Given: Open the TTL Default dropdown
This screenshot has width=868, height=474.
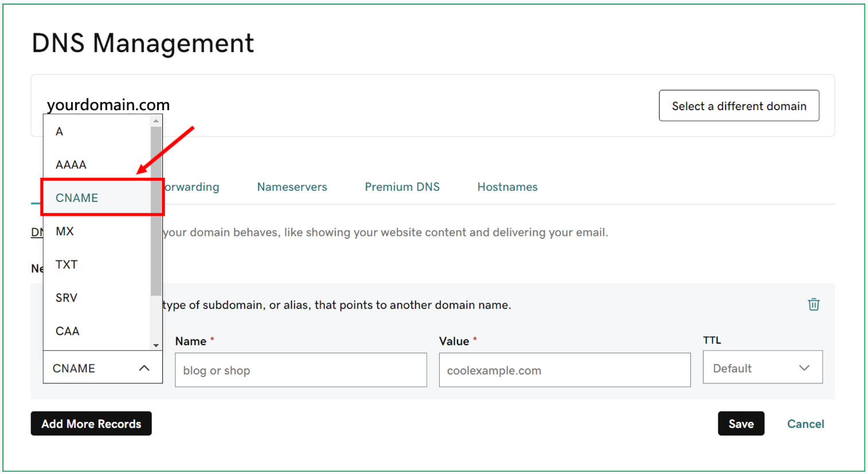Looking at the screenshot, I should point(762,368).
